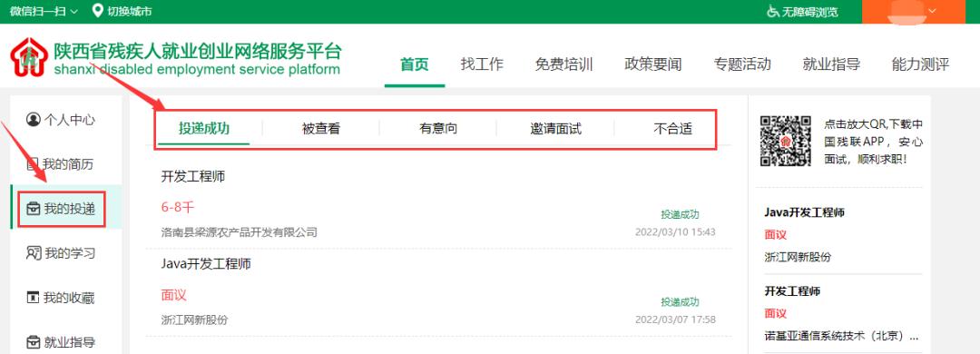Open the 免费培训 nav item

(563, 64)
